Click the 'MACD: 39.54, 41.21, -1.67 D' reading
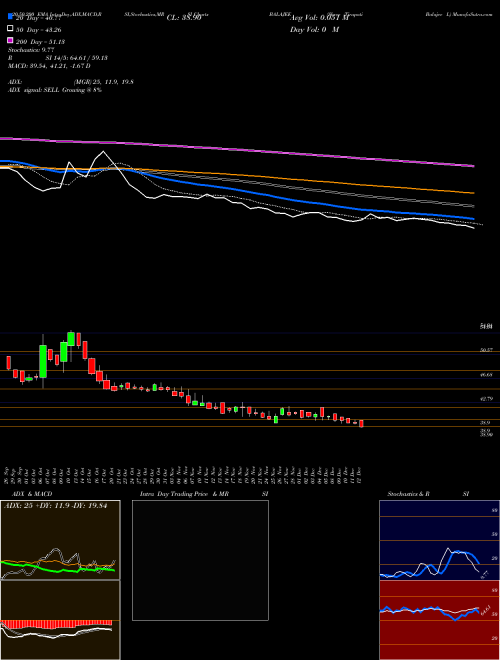 coord(49,66)
